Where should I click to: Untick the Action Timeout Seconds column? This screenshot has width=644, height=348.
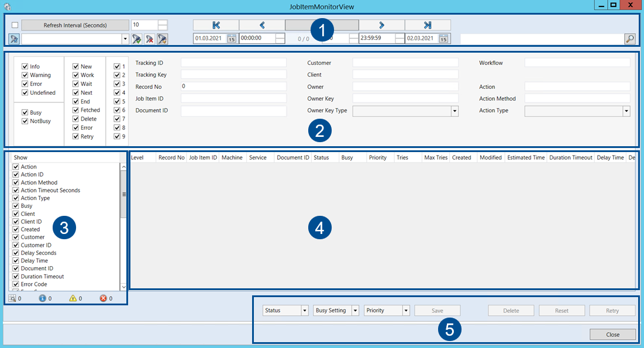[x=16, y=190]
